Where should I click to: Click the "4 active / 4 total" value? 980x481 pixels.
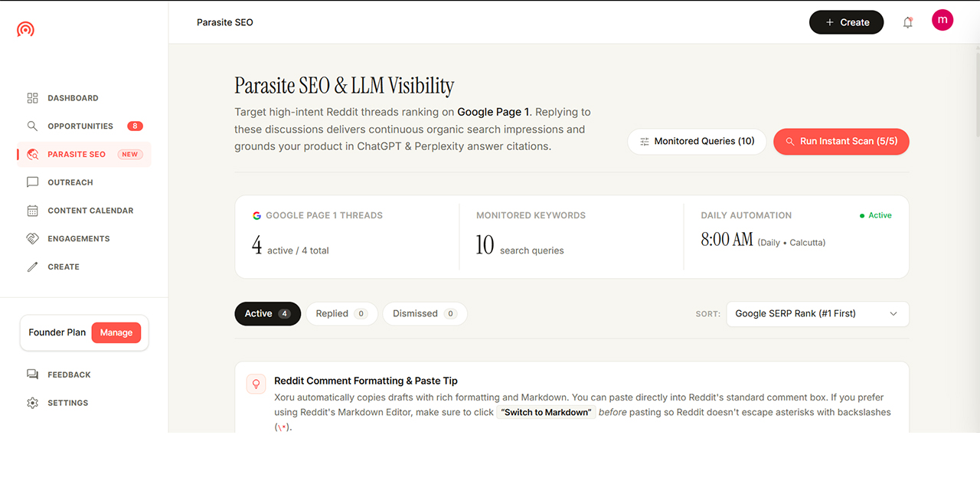291,245
